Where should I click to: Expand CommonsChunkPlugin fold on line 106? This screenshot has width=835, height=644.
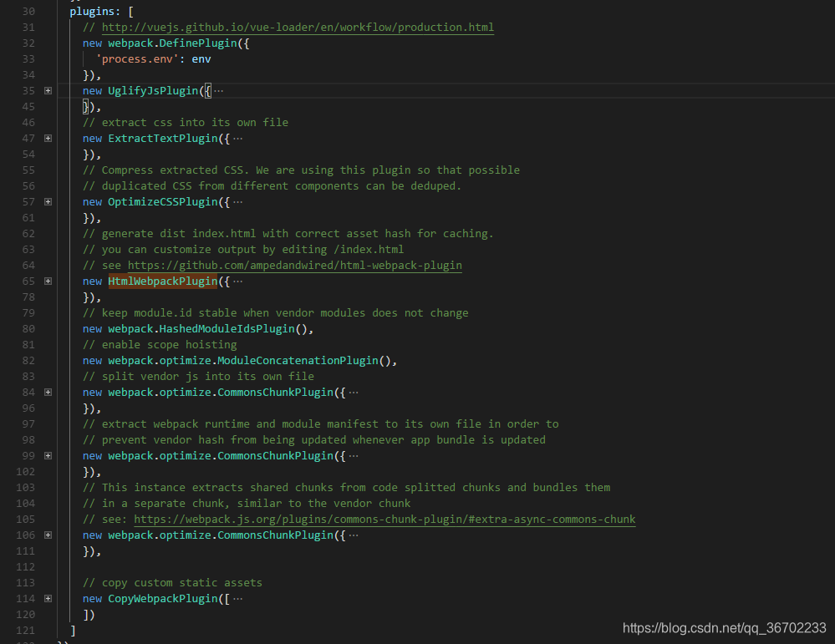click(48, 535)
